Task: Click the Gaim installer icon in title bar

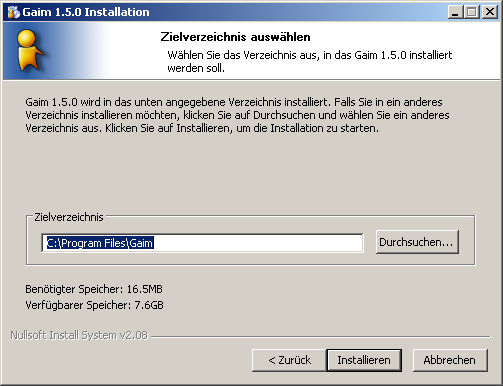Action: pyautogui.click(x=14, y=12)
